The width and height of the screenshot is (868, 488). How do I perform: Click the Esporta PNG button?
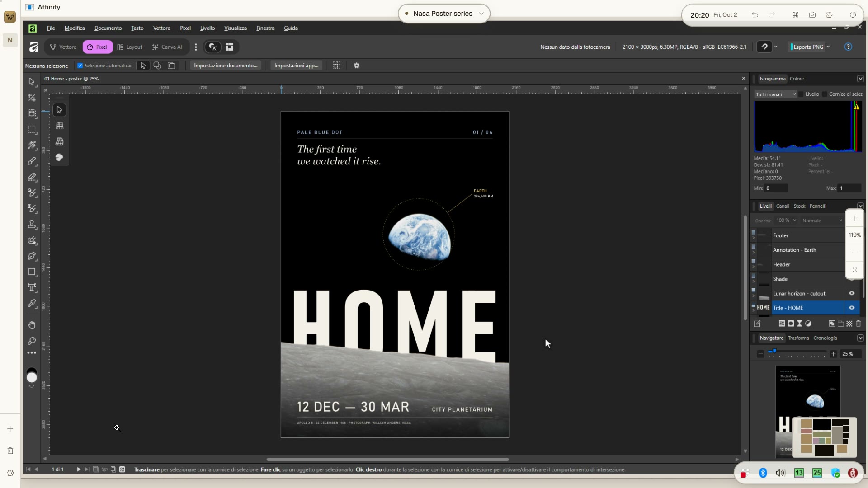click(807, 47)
